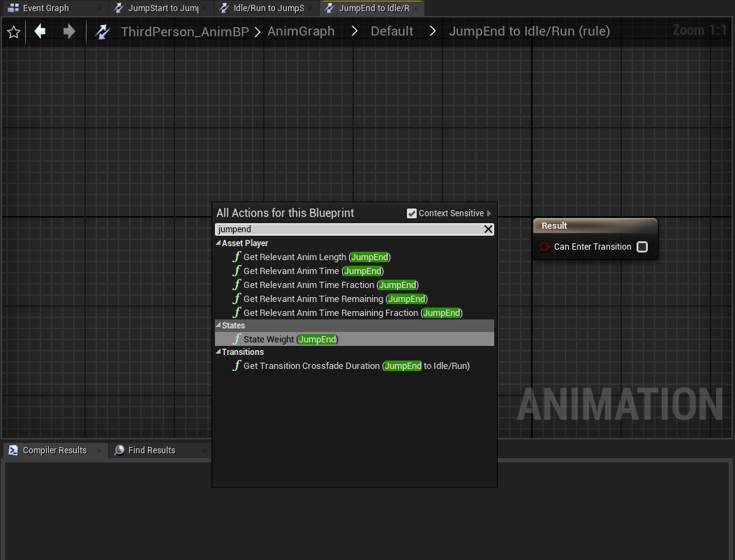The width and height of the screenshot is (735, 560).
Task: Open breadcrumb arrow after ThirdPerson_AnimBP
Action: 258,32
